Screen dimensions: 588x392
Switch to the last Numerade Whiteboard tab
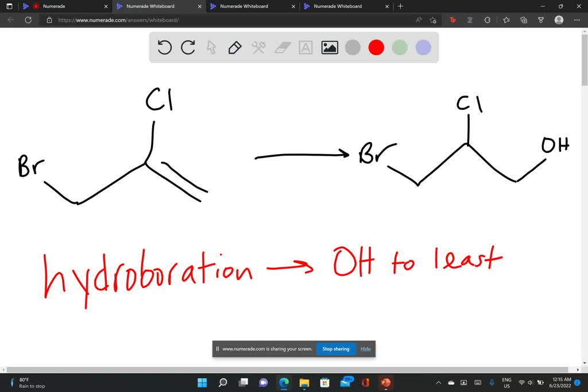tap(342, 6)
